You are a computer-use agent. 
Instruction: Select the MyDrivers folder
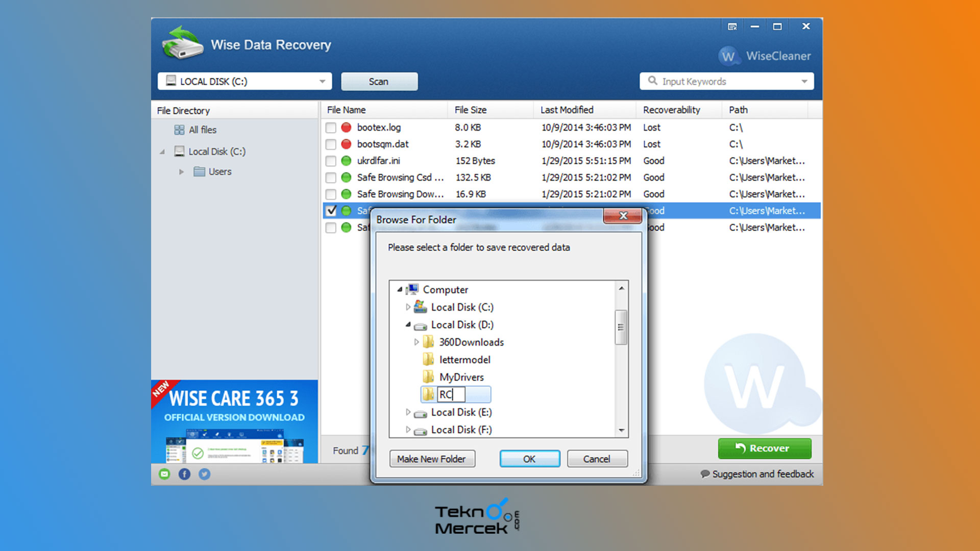[461, 377]
